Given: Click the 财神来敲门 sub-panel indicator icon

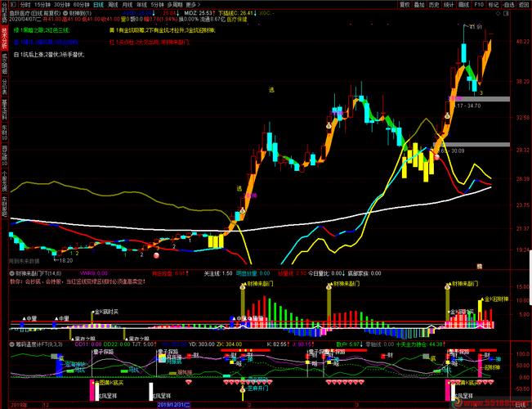Looking at the screenshot, I should click(12, 273).
